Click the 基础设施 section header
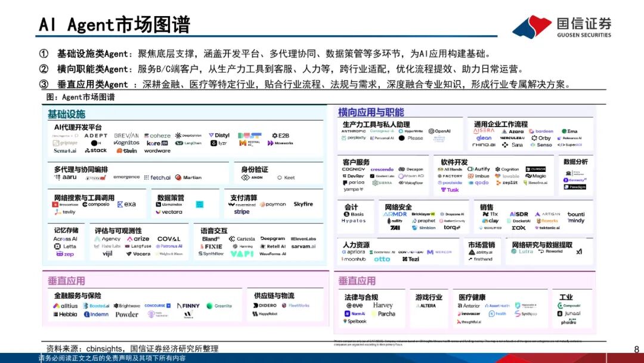This screenshot has height=363, width=644. 66,114
